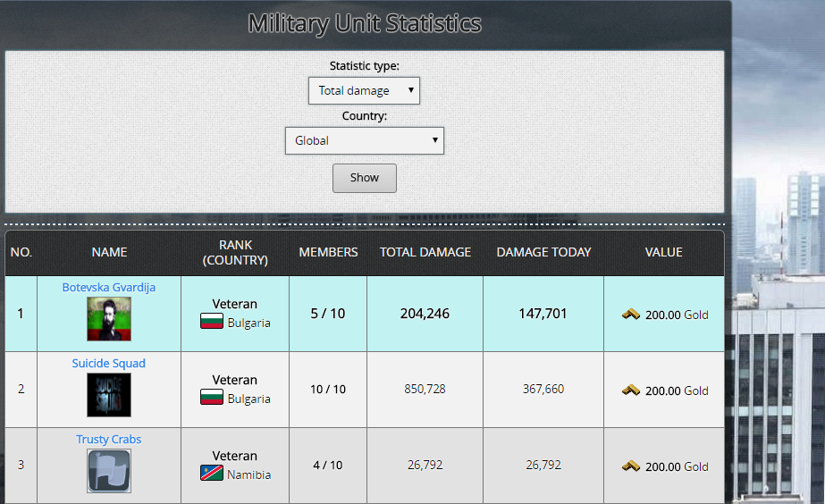
Task: Click the gold bars icon in Suicide Squad row
Action: pyautogui.click(x=631, y=390)
